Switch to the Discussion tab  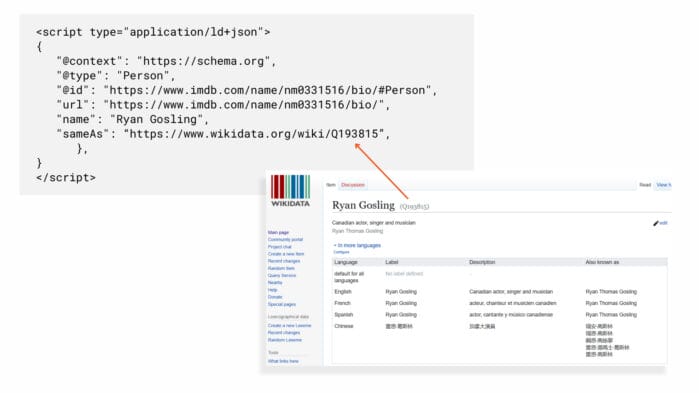pos(353,185)
